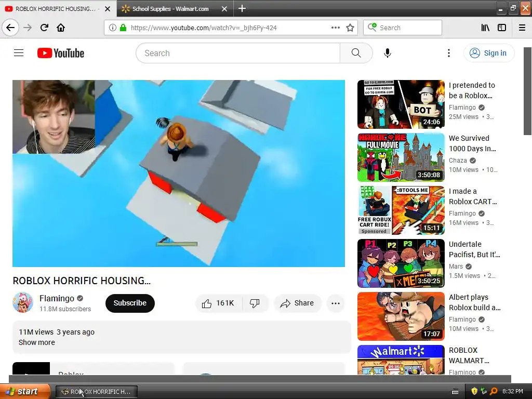Share the video
The image size is (532, 399).
(297, 303)
